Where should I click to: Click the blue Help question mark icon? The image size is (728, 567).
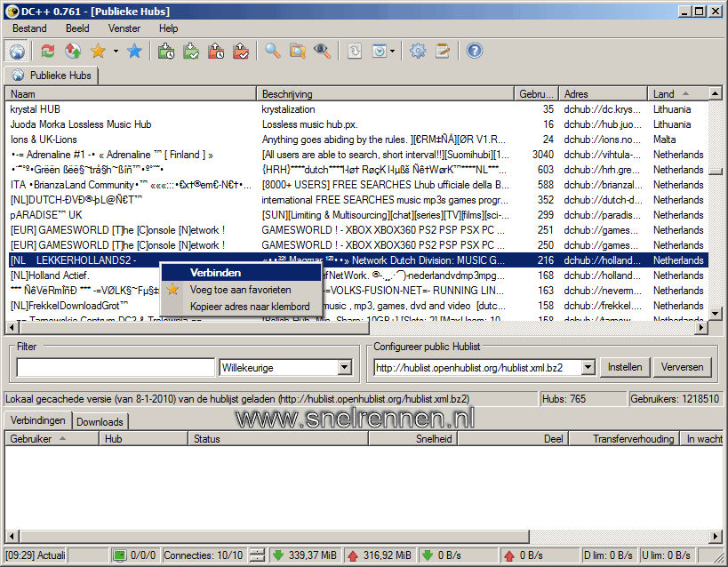475,51
